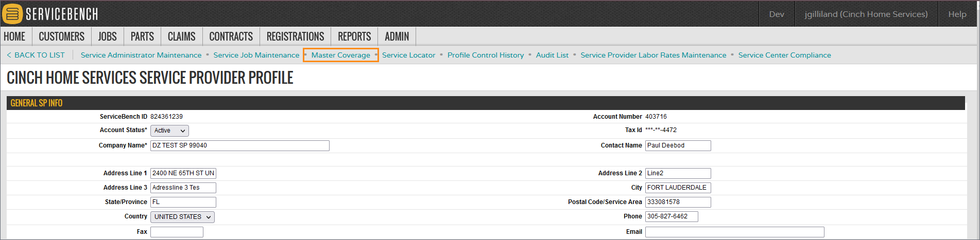This screenshot has height=240, width=980.
Task: Open the PARTS menu
Action: (x=142, y=36)
